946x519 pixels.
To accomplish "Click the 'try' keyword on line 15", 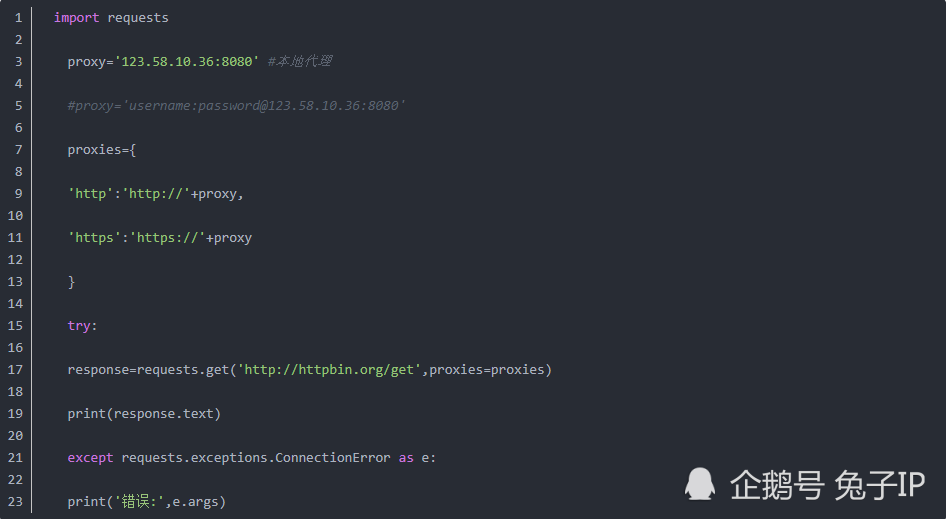I will coord(79,326).
